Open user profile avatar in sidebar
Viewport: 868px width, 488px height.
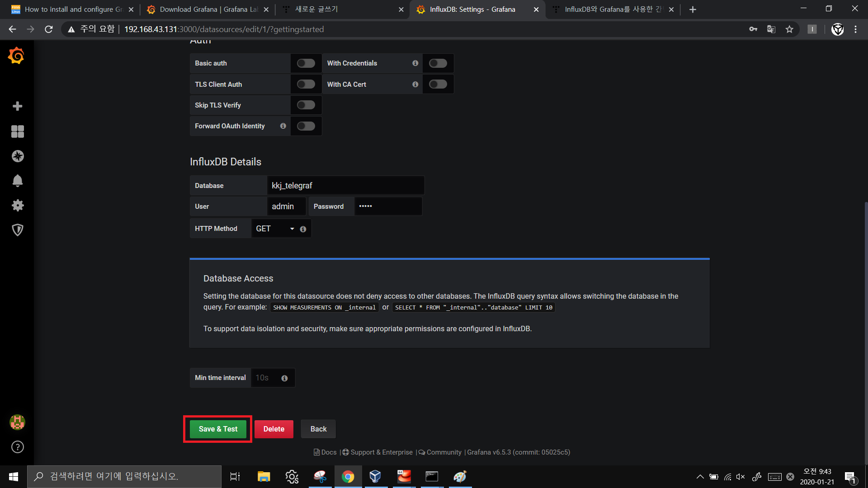[17, 422]
